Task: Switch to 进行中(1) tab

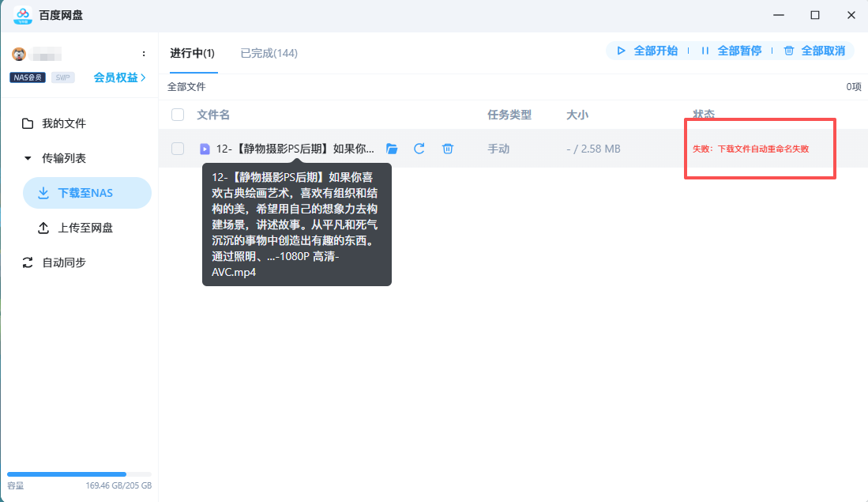Action: pos(192,53)
